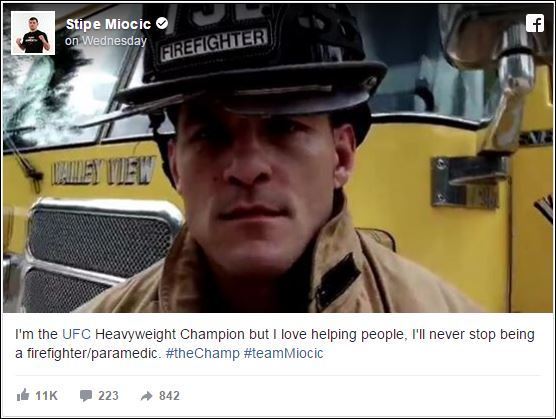556x419 pixels.
Task: Click the verified checkmark badge
Action: [162, 23]
